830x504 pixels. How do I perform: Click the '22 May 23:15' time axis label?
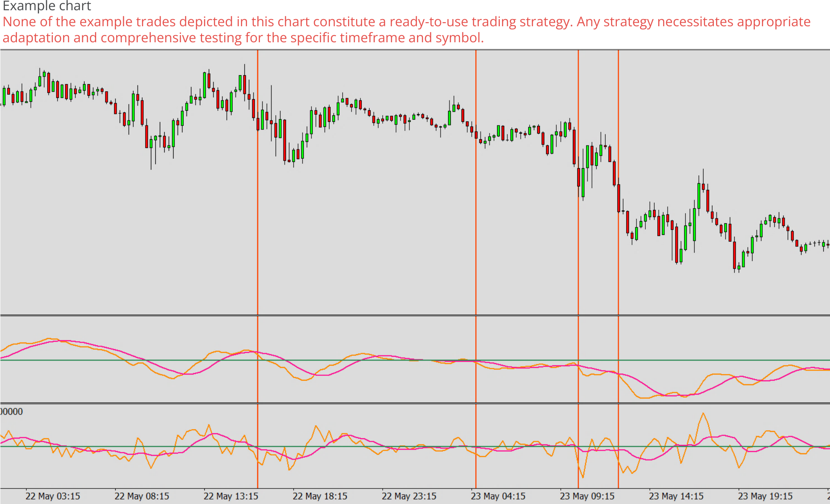tap(409, 496)
